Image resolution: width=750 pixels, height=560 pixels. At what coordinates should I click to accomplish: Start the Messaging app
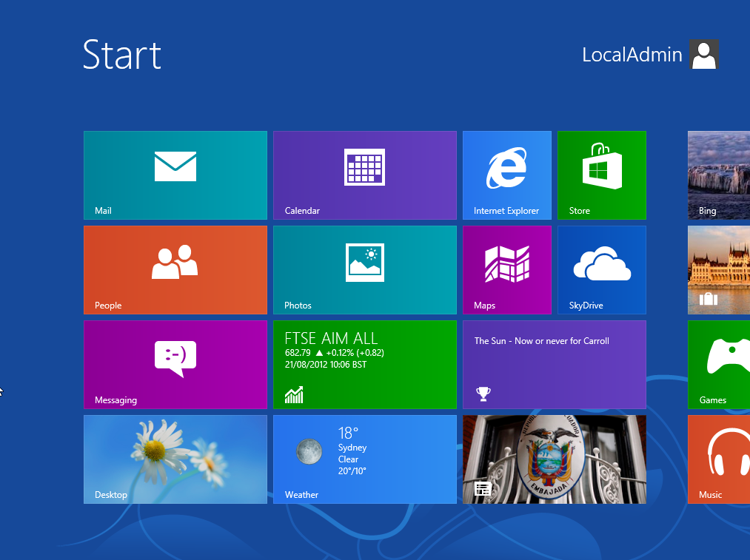175,365
